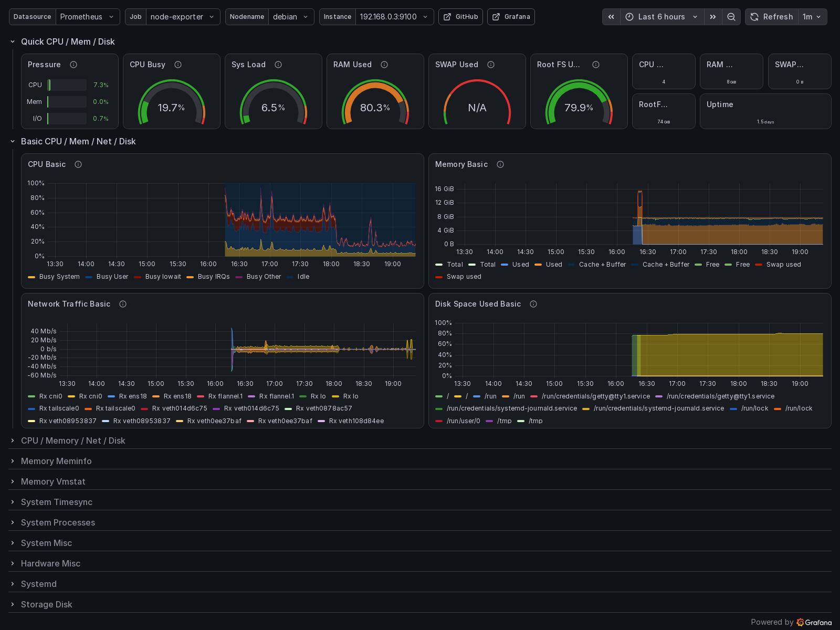840x630 pixels.
Task: Click the Refresh button
Action: (772, 17)
